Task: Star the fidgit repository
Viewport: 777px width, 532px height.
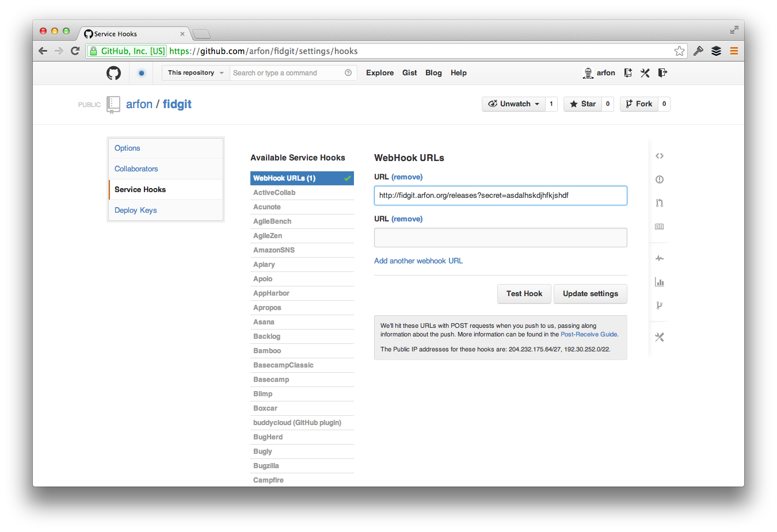Action: pos(582,104)
